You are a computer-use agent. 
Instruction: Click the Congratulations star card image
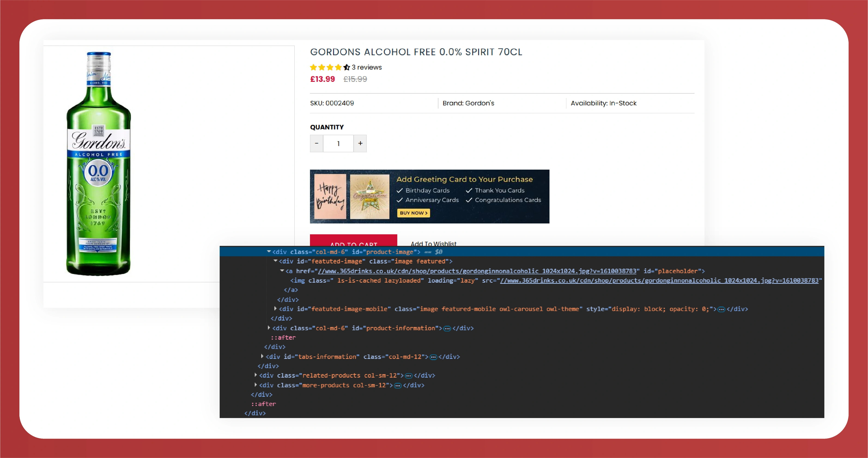(370, 196)
